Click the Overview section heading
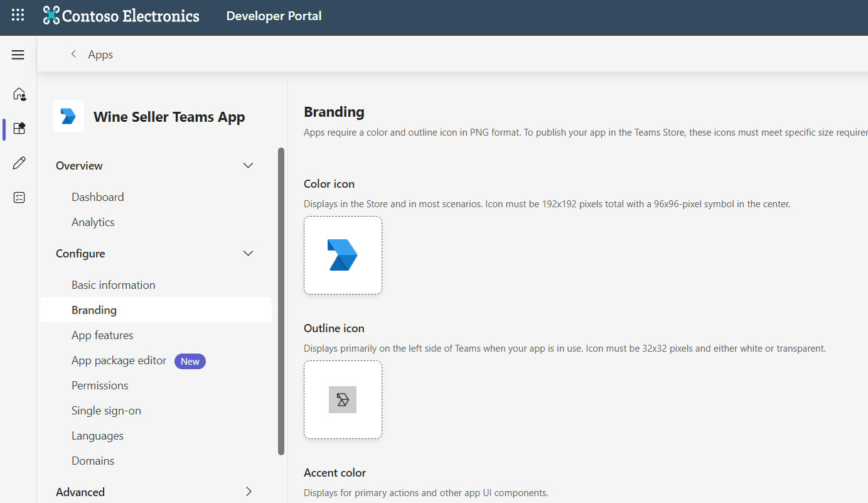868x503 pixels. (79, 165)
